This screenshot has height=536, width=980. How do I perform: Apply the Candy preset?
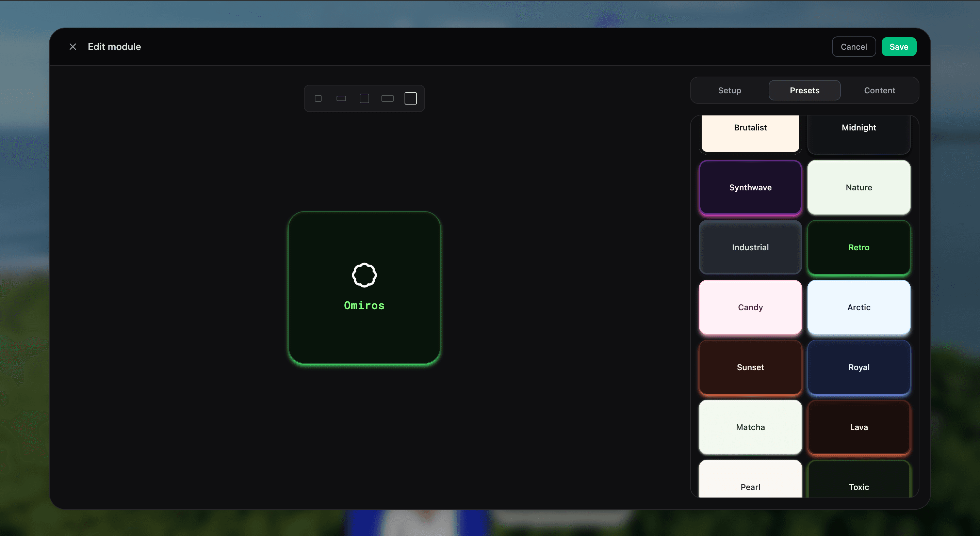tap(750, 308)
